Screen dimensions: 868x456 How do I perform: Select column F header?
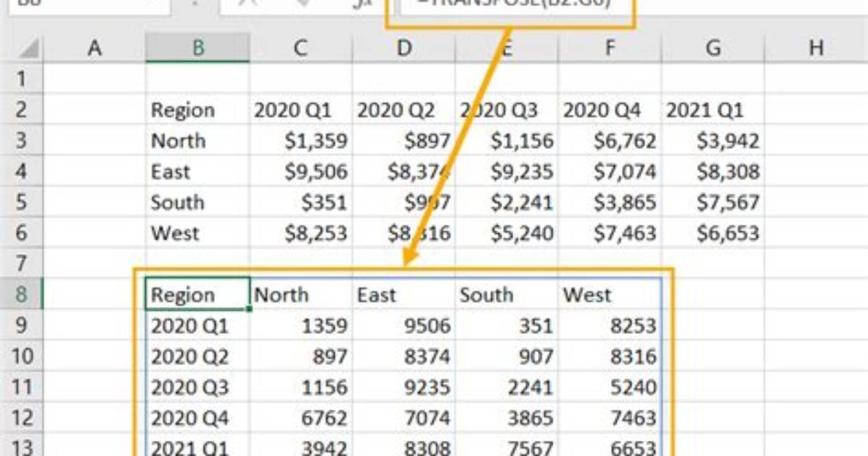coord(610,48)
